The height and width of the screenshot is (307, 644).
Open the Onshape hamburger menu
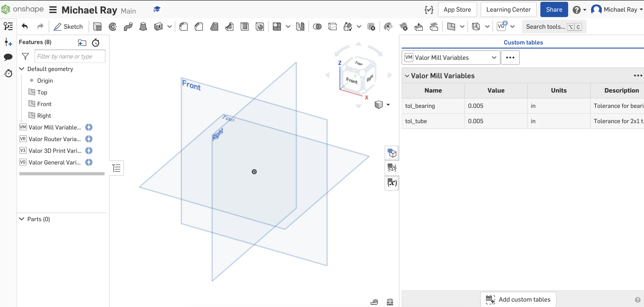point(53,10)
